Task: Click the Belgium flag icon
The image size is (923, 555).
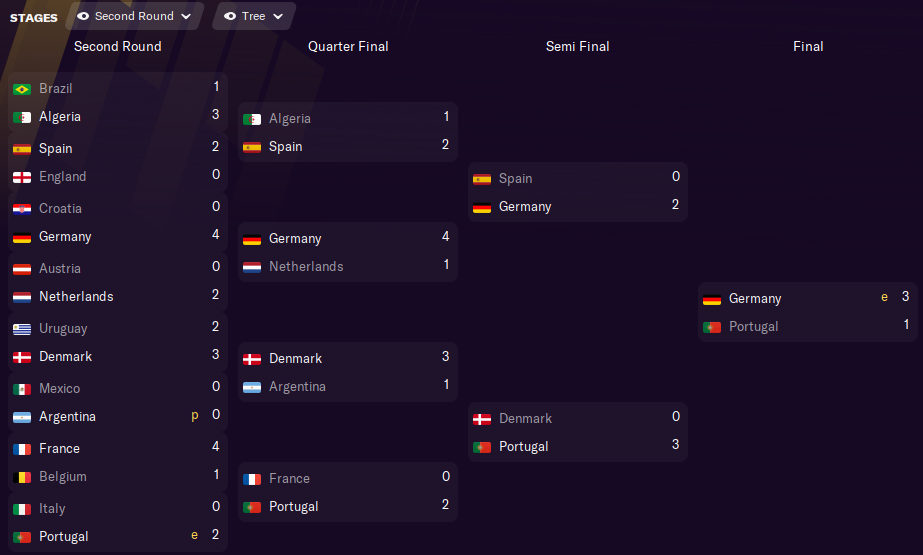Action: (22, 477)
